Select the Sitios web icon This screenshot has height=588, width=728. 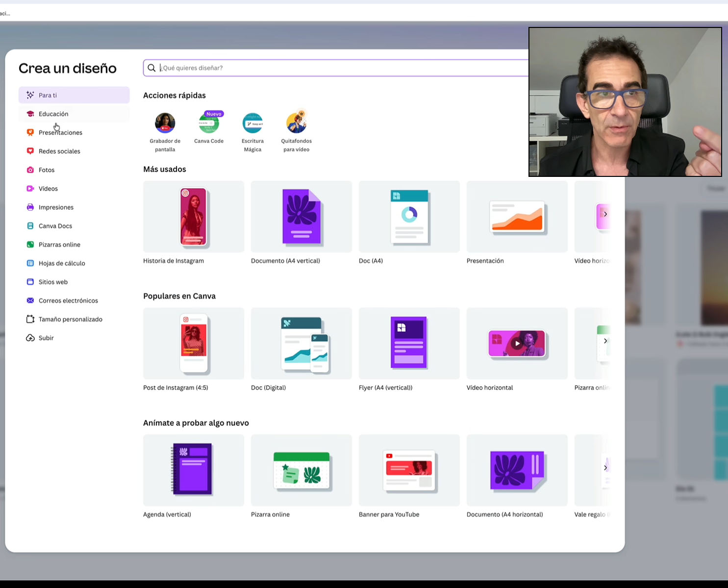(30, 282)
